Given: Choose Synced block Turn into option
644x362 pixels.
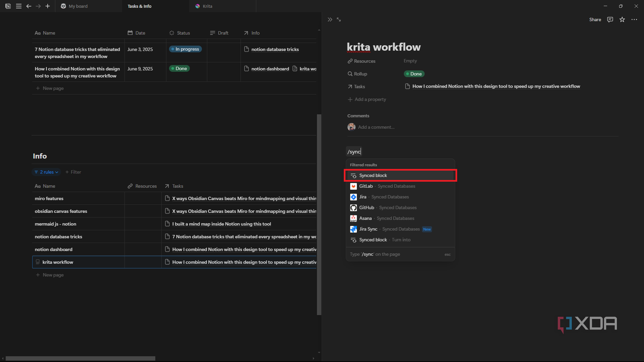Looking at the screenshot, I should click(x=400, y=240).
